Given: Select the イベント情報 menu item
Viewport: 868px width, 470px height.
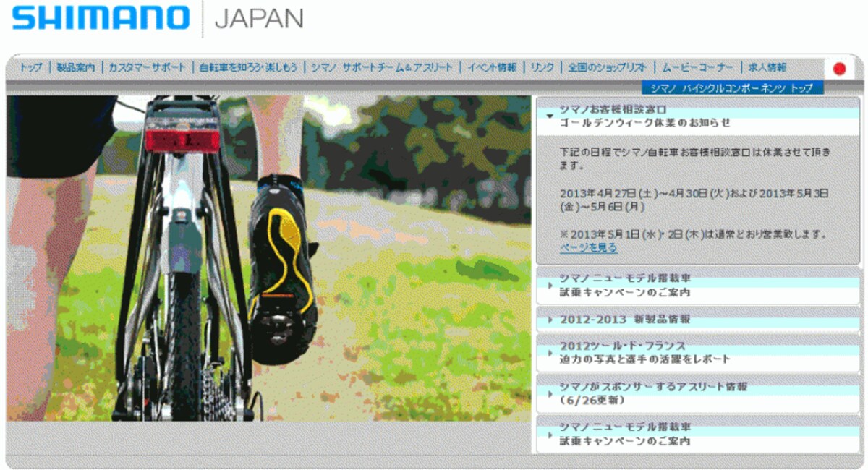Looking at the screenshot, I should coord(492,67).
